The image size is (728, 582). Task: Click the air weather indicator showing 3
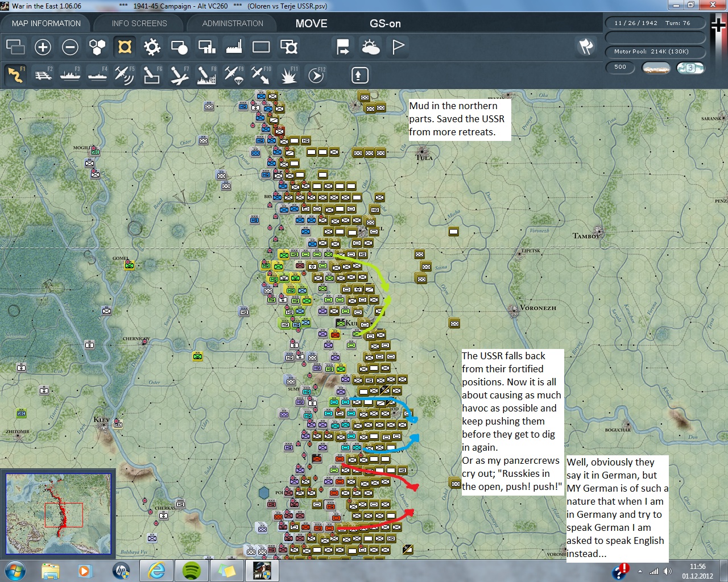coord(690,68)
